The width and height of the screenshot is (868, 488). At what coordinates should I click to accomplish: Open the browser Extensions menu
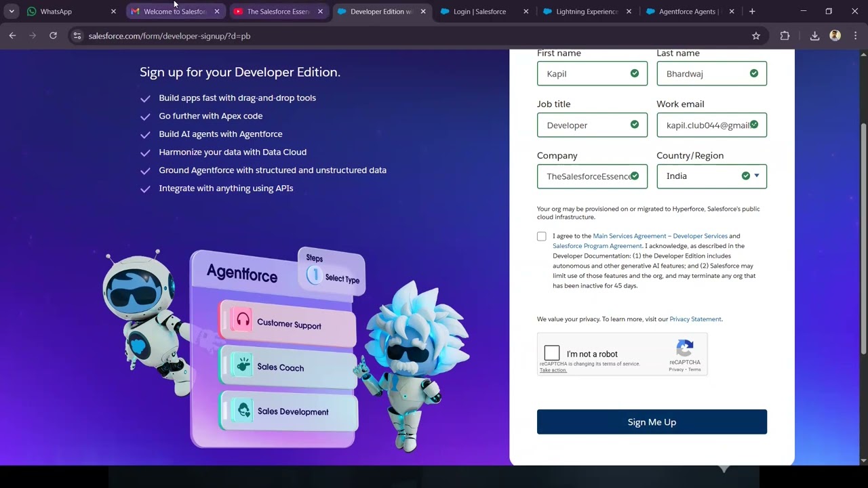click(x=785, y=36)
